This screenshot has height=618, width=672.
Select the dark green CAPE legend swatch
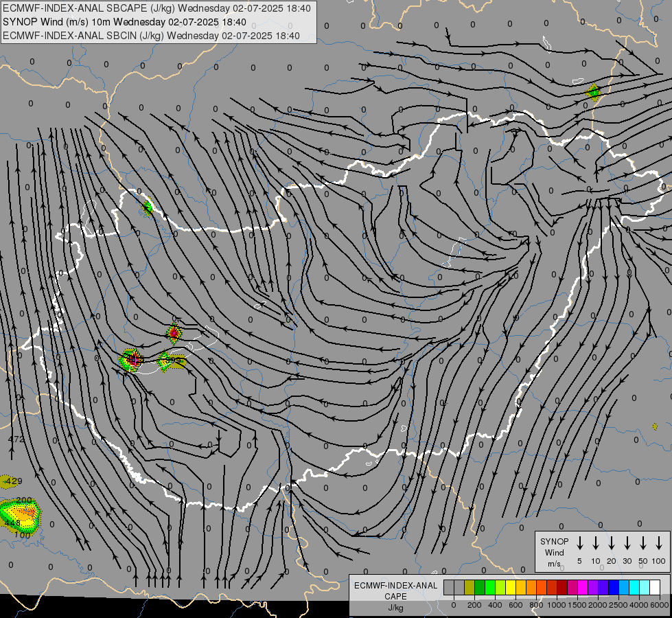pyautogui.click(x=480, y=587)
